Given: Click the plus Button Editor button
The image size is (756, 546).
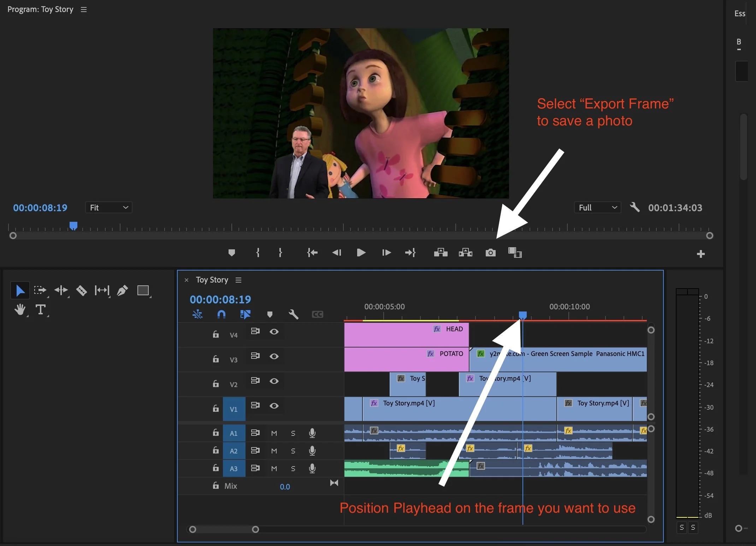Looking at the screenshot, I should pyautogui.click(x=701, y=254).
